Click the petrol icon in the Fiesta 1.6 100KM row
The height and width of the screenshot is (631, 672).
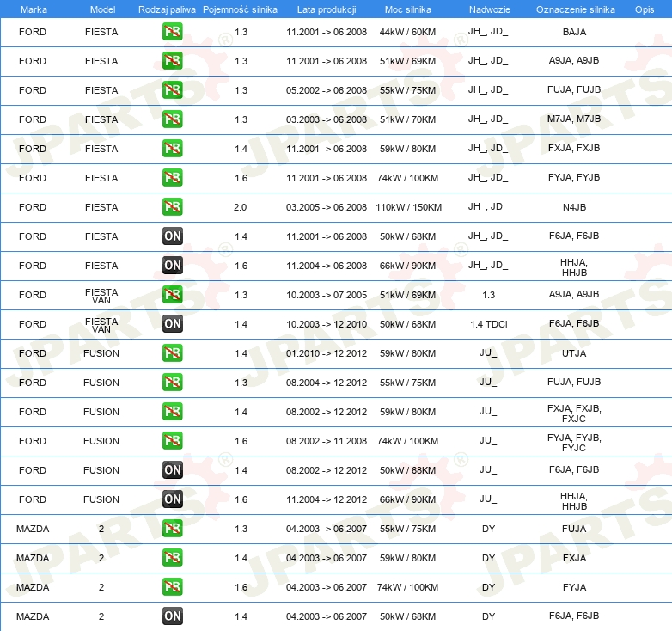172,177
